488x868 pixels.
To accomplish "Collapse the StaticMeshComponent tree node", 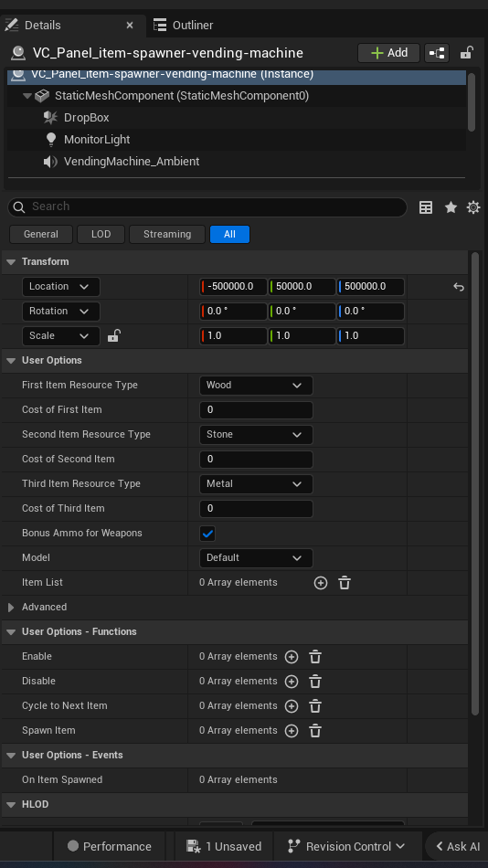I will click(27, 96).
